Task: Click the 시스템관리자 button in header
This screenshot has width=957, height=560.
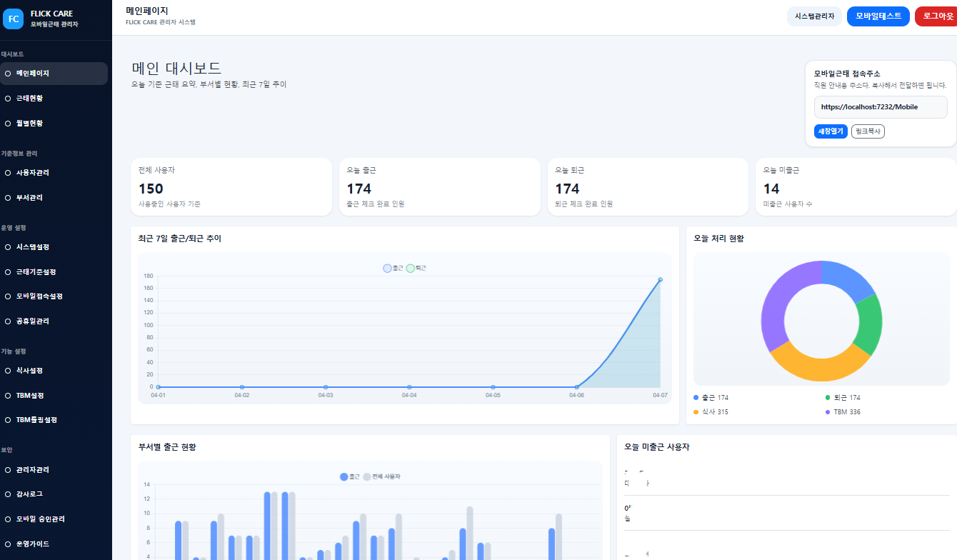Action: point(814,16)
